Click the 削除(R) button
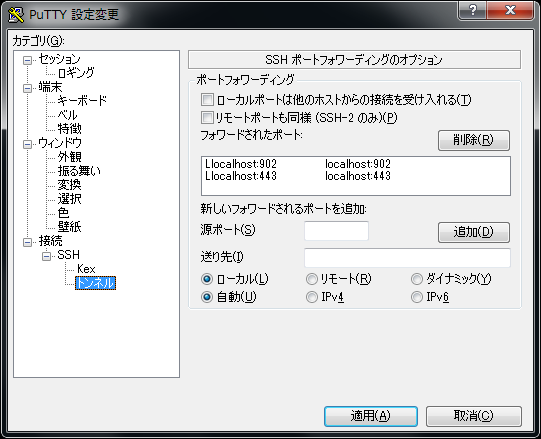This screenshot has width=541, height=439. click(474, 140)
